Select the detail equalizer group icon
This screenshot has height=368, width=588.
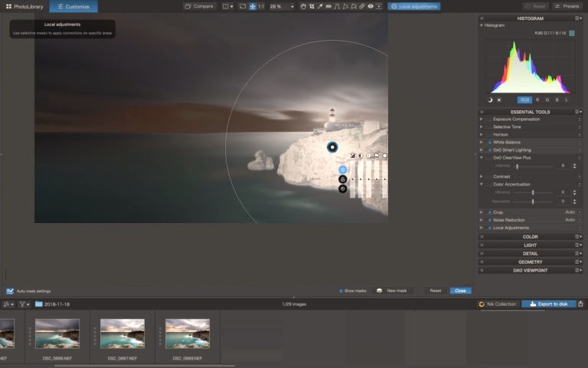pos(343,189)
